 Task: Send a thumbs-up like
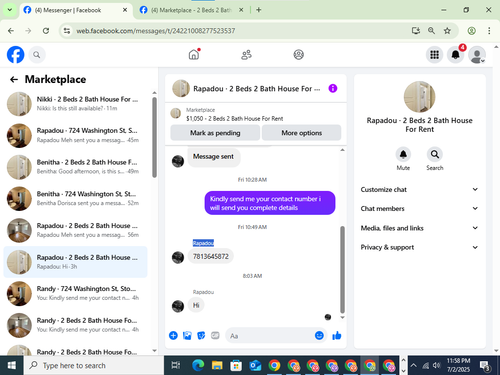click(337, 335)
